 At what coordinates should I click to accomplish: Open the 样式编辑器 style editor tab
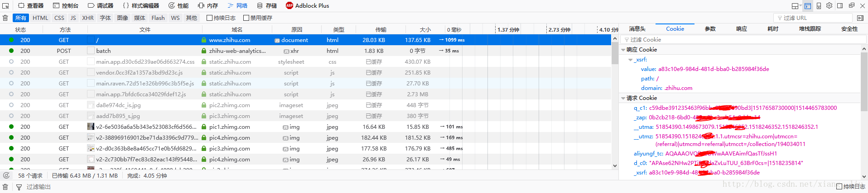(141, 6)
